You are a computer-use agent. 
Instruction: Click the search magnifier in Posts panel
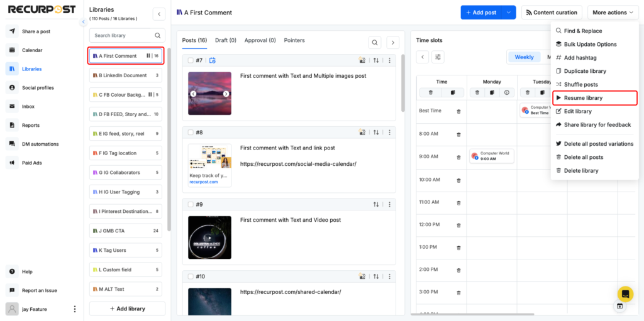(x=375, y=42)
